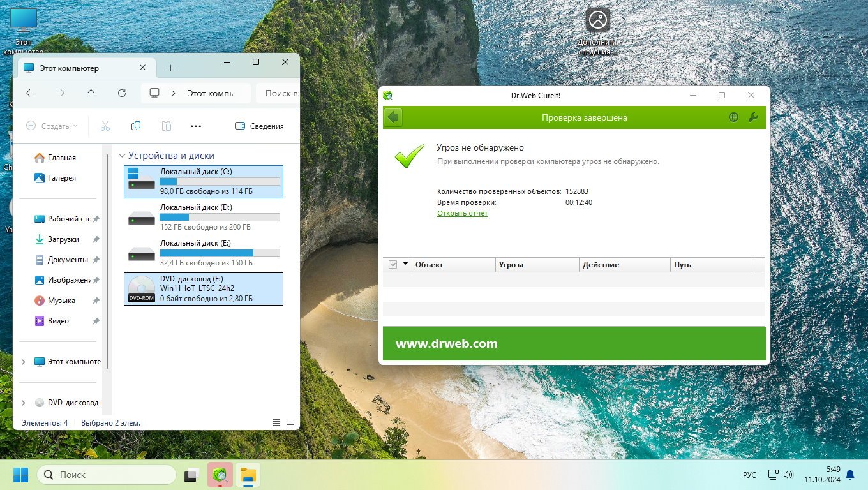Image resolution: width=868 pixels, height=490 pixels.
Task: Open Dr.Web language globe menu
Action: click(x=734, y=117)
